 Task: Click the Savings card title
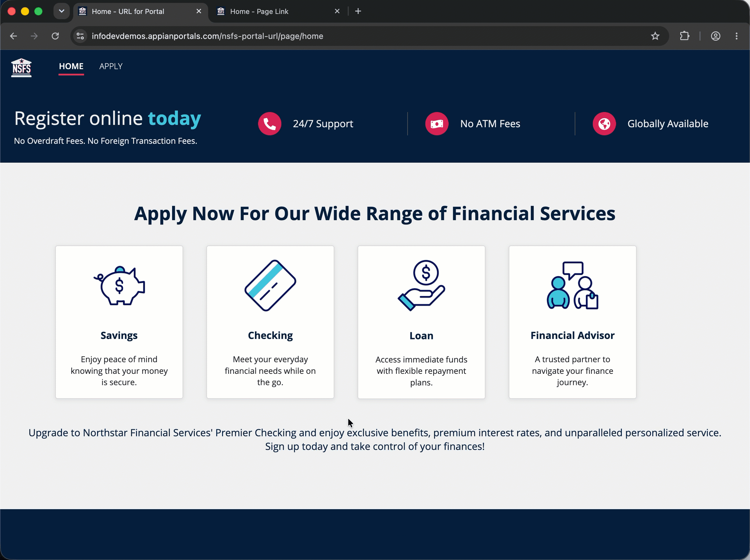tap(119, 335)
